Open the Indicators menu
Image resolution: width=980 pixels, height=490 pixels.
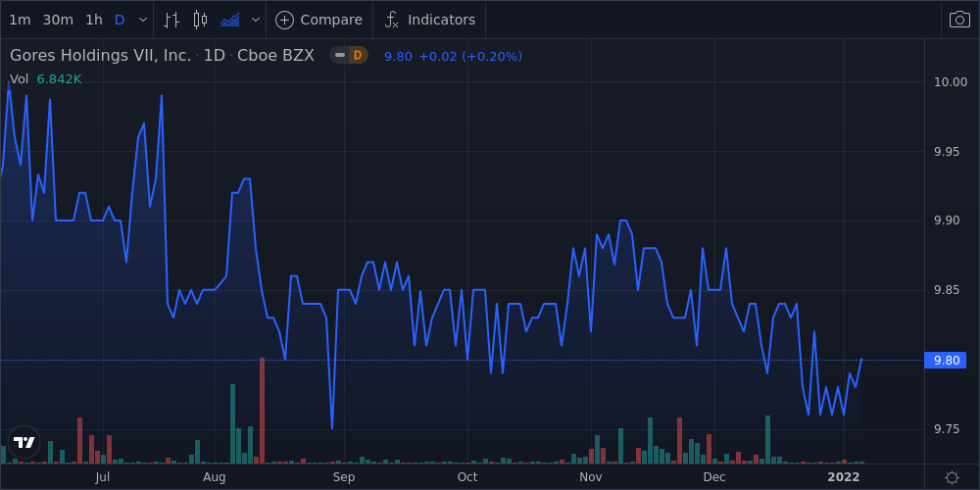[x=430, y=20]
